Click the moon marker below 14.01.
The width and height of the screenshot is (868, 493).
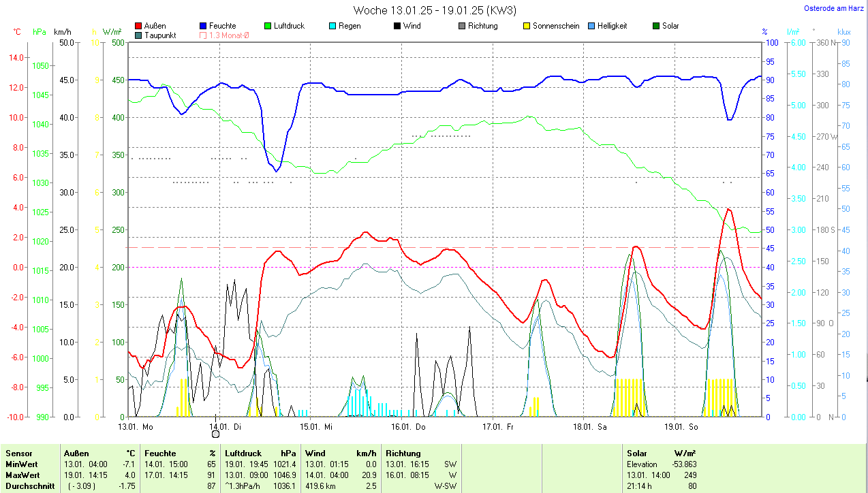click(216, 434)
